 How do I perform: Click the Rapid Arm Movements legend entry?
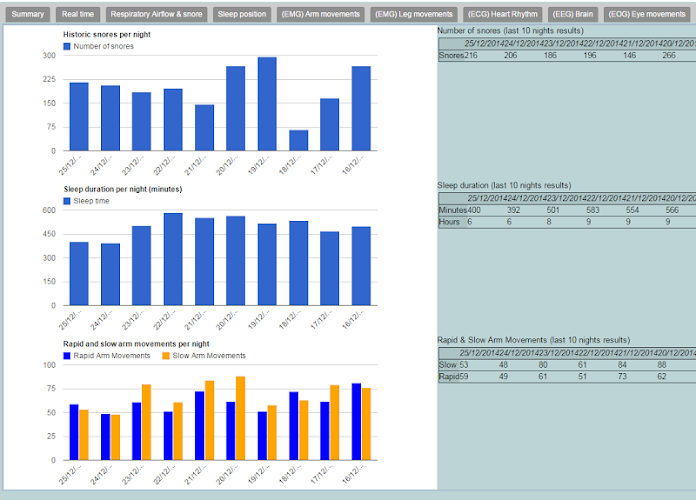click(x=107, y=356)
